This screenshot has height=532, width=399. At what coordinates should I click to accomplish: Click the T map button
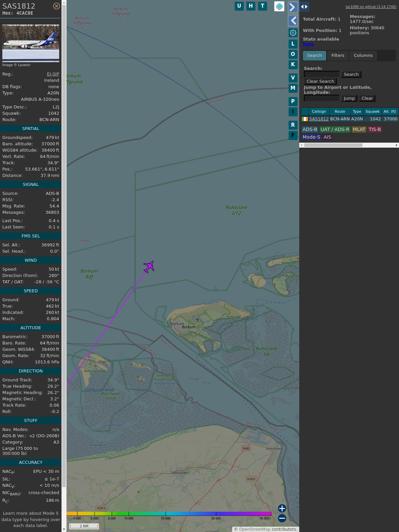pyautogui.click(x=262, y=6)
